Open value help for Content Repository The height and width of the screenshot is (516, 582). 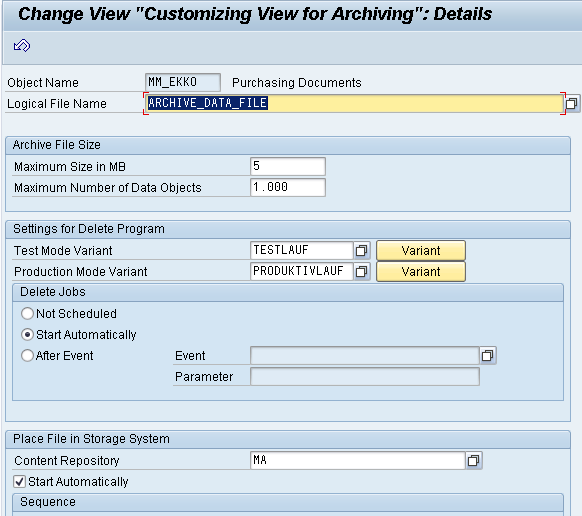coord(473,461)
